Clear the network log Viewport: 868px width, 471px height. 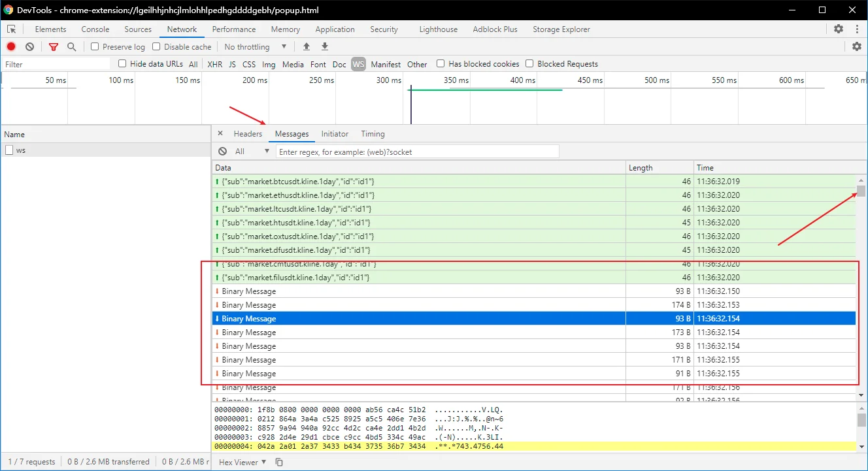[29, 46]
